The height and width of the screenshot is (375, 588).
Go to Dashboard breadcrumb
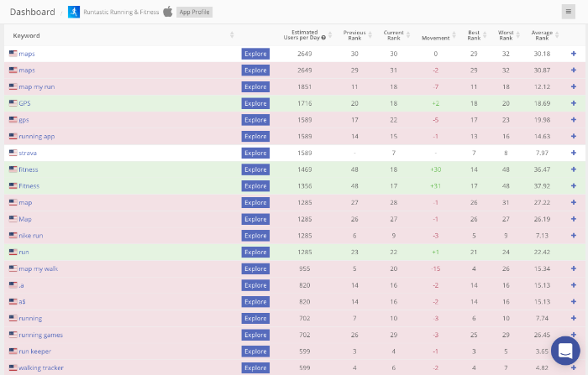pyautogui.click(x=32, y=12)
